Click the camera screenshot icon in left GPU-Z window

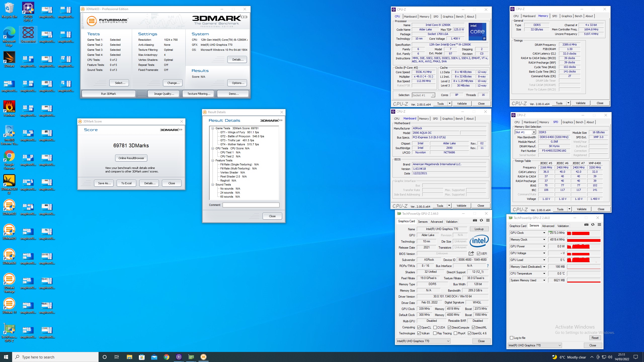[475, 220]
